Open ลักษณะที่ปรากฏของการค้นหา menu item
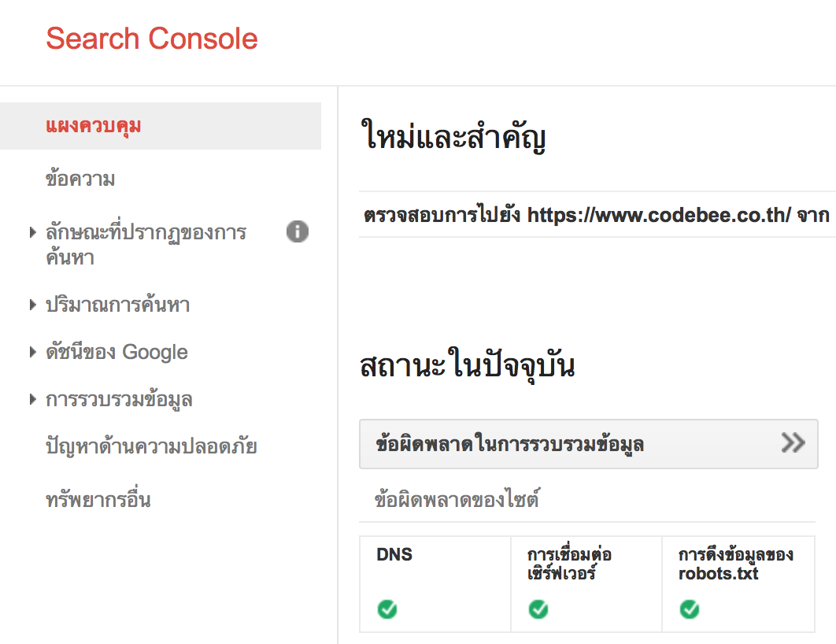Screen dimensions: 836x644 pyautogui.click(x=146, y=245)
